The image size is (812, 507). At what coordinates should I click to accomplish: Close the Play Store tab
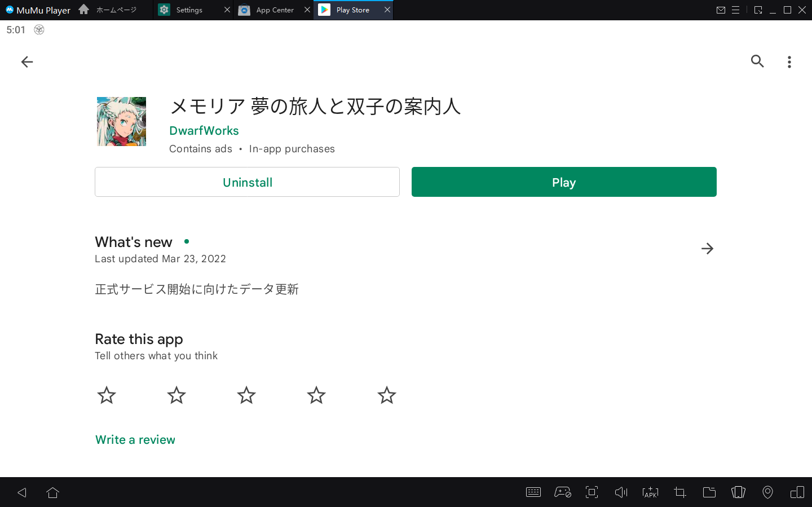coord(387,10)
